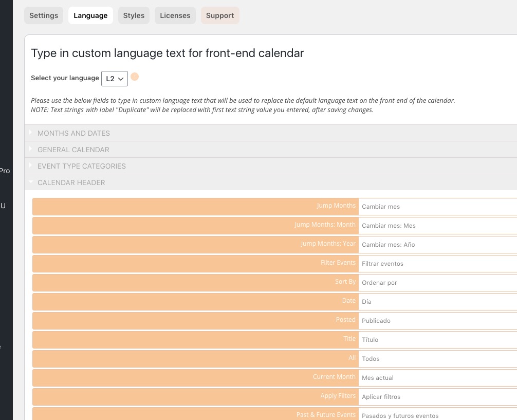The image size is (517, 420).
Task: Edit the Current Month translation field
Action: [437, 378]
